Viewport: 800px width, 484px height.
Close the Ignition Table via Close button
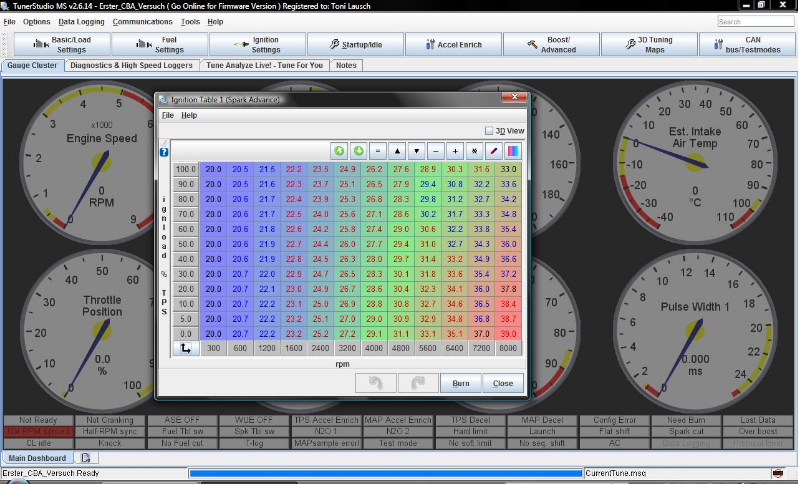point(502,383)
